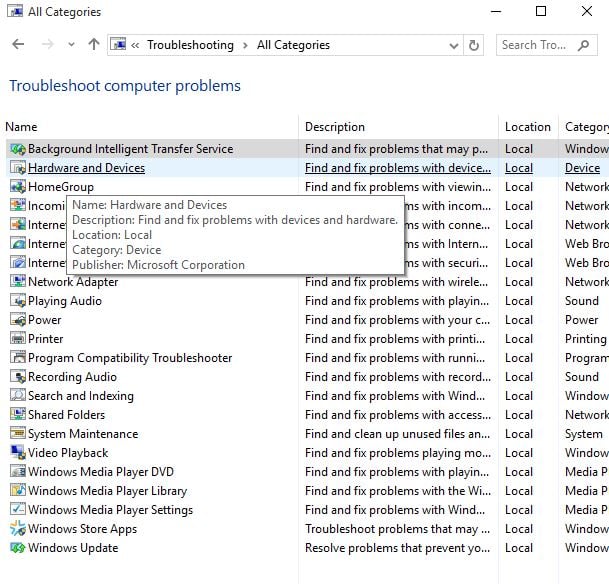Click the Windows Media Player DVD icon
609x584 pixels.
coord(18,472)
